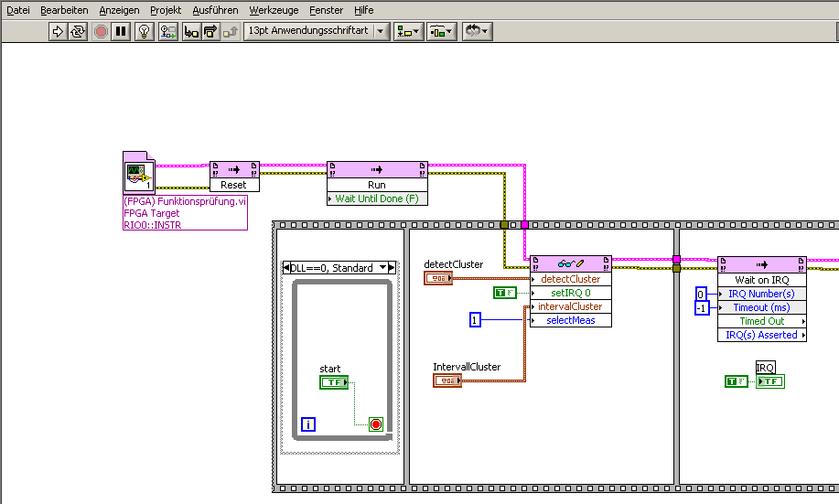Click the Step Into debugging icon
The height and width of the screenshot is (504, 839).
tap(191, 31)
